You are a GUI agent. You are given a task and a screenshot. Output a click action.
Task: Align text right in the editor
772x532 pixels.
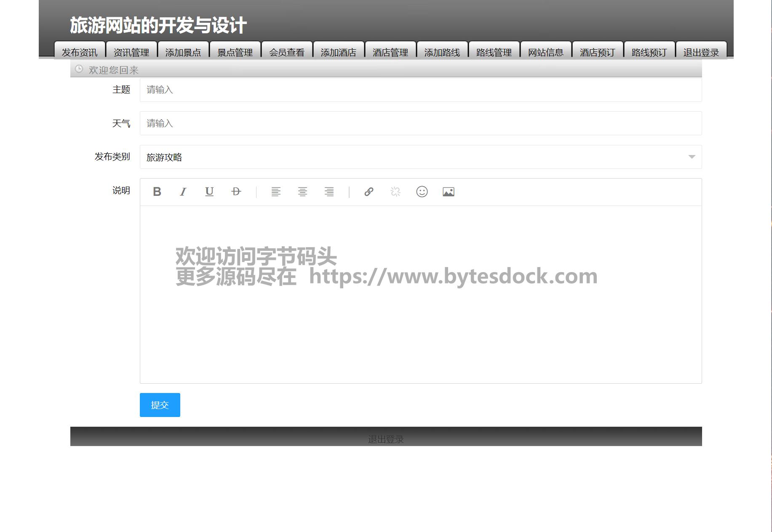point(329,192)
